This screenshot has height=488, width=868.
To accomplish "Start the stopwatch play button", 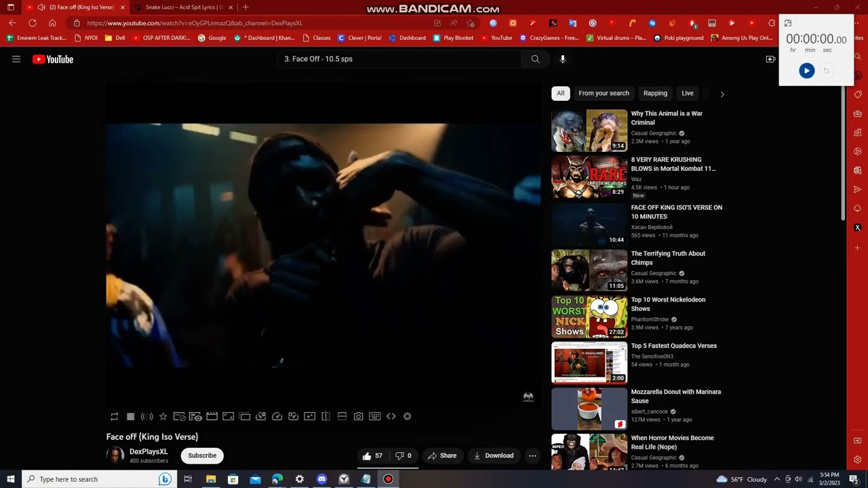I will click(x=806, y=70).
